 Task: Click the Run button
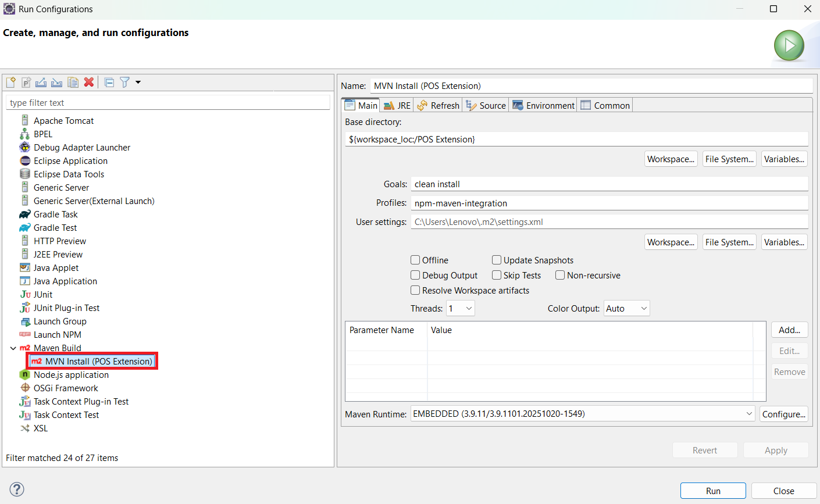[x=713, y=491]
